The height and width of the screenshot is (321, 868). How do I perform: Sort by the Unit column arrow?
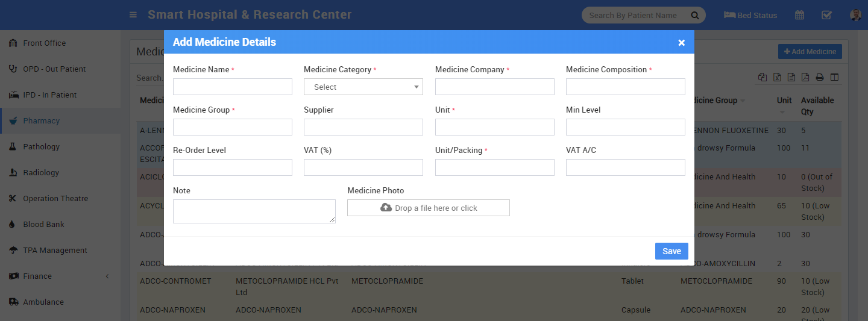[782, 112]
